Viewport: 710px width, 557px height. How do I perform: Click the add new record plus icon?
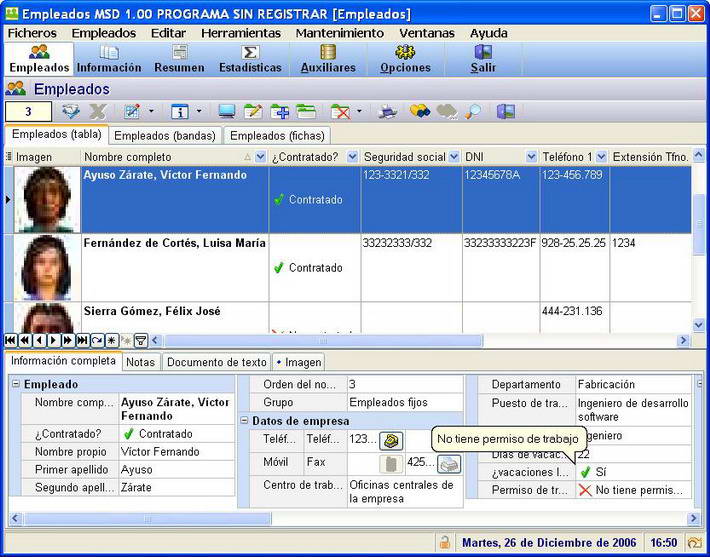pyautogui.click(x=279, y=111)
